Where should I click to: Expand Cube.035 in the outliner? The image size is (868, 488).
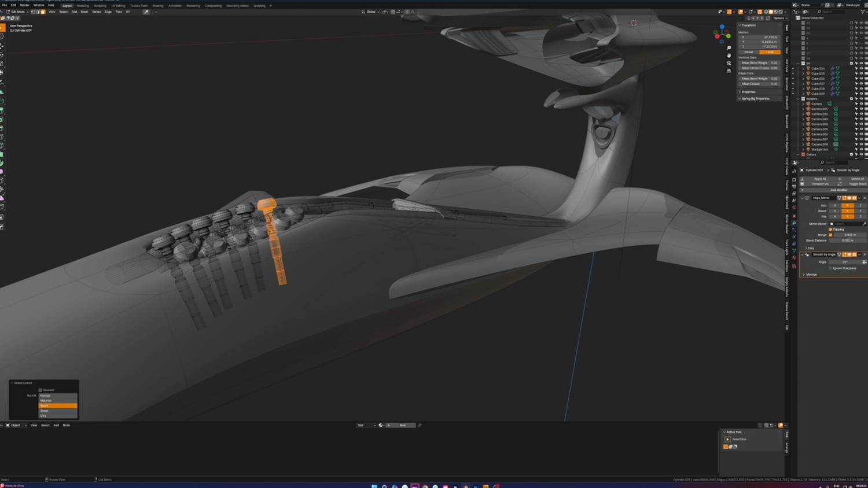click(803, 73)
